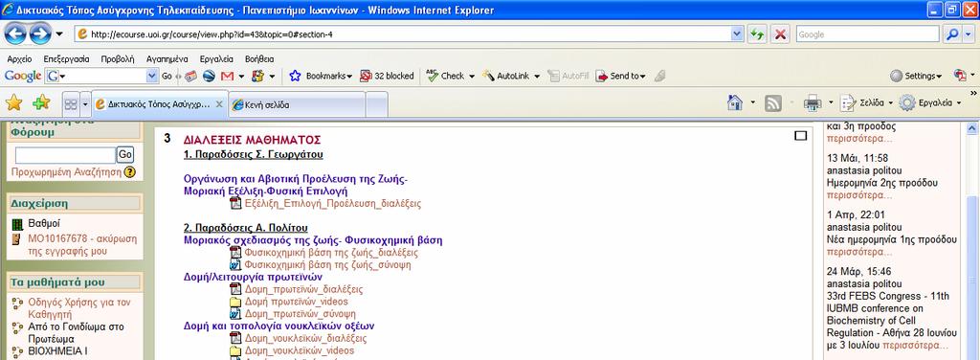Switch to the Κενή σελίδα tab
The image size is (980, 360).
coord(297,104)
